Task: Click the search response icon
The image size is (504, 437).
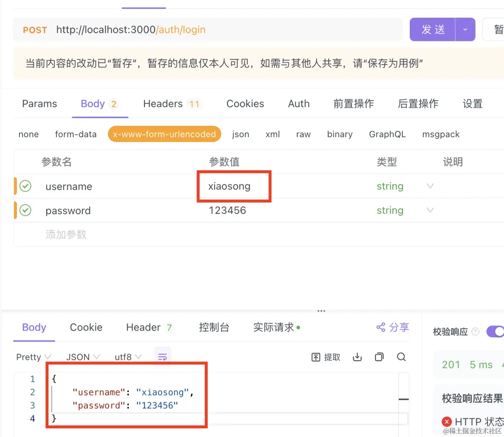Action: coord(401,357)
